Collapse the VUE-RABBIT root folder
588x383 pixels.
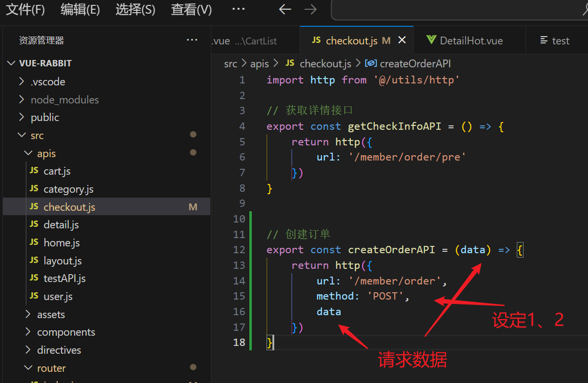point(12,63)
